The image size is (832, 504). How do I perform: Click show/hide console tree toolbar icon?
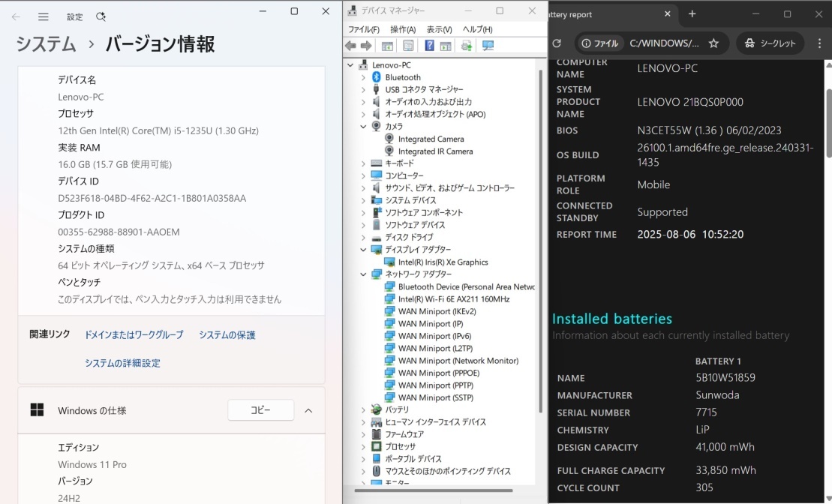tap(387, 46)
